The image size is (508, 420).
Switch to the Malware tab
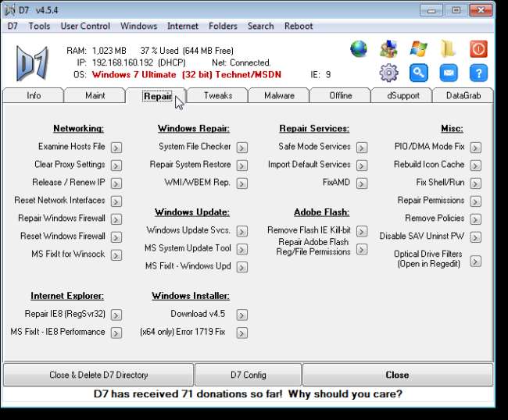(x=279, y=96)
